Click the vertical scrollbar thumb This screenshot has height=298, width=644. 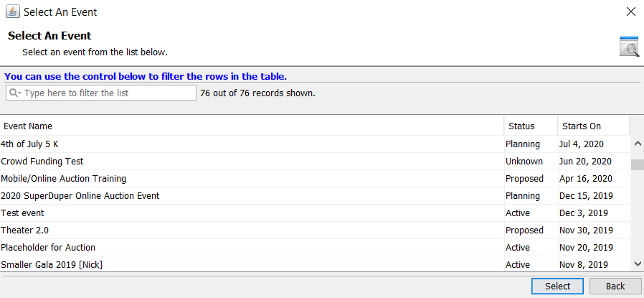638,165
